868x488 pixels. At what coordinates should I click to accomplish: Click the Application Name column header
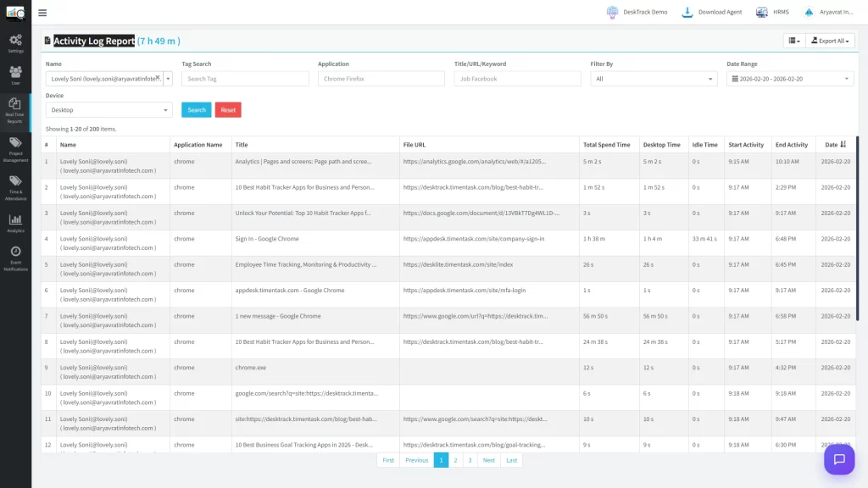[x=198, y=144]
